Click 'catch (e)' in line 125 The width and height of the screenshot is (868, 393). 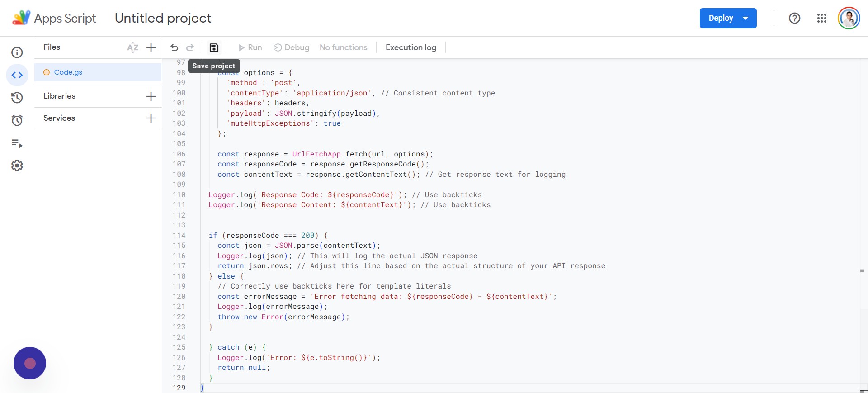237,347
